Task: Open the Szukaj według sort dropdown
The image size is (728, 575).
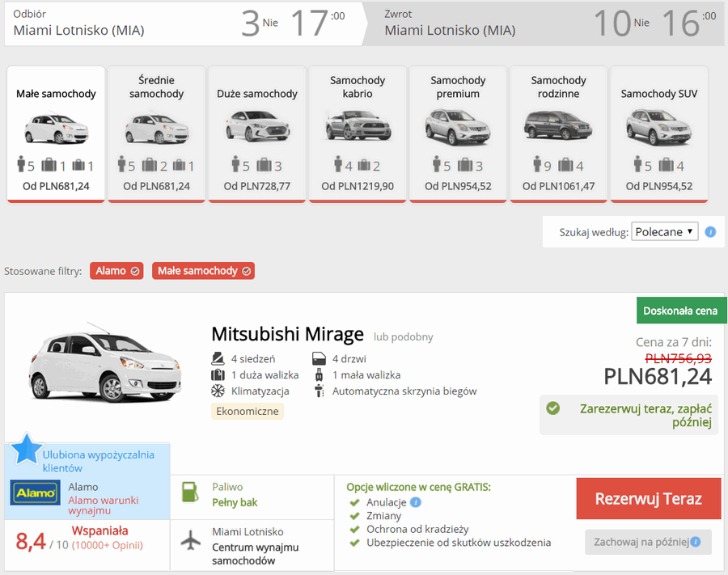Action: [x=665, y=231]
